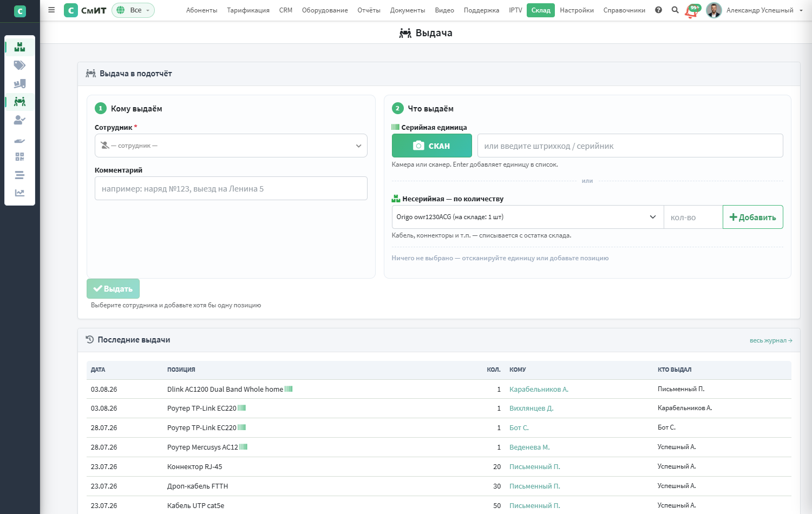The image size is (812, 514).
Task: Open Письменный П. link in Дроп-кабель FTTH row
Action: [534, 486]
